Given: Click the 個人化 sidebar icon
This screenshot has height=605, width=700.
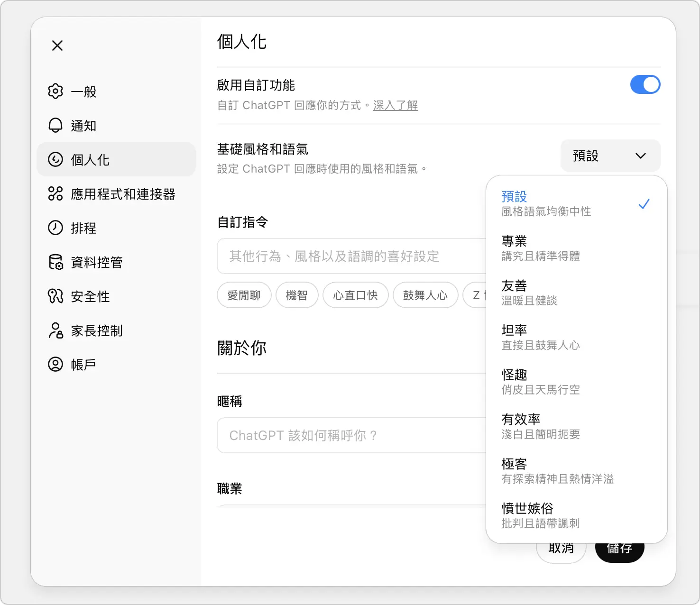Looking at the screenshot, I should click(x=55, y=159).
